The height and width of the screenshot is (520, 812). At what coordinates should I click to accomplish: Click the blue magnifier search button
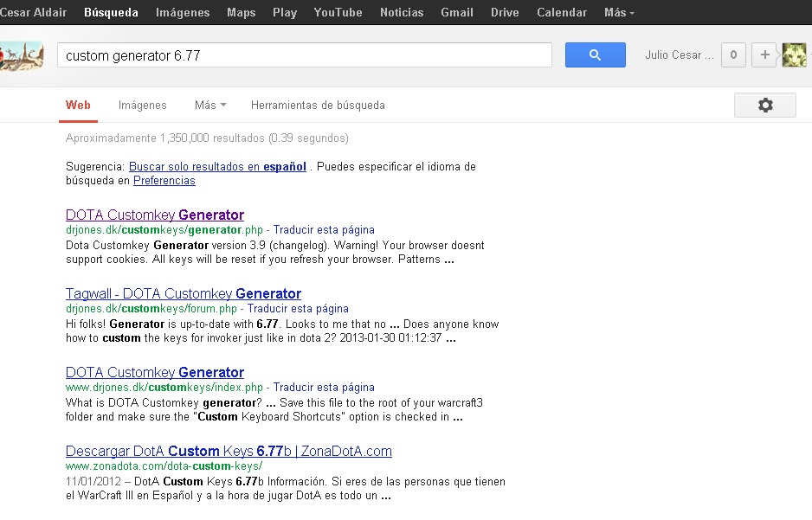(x=595, y=55)
